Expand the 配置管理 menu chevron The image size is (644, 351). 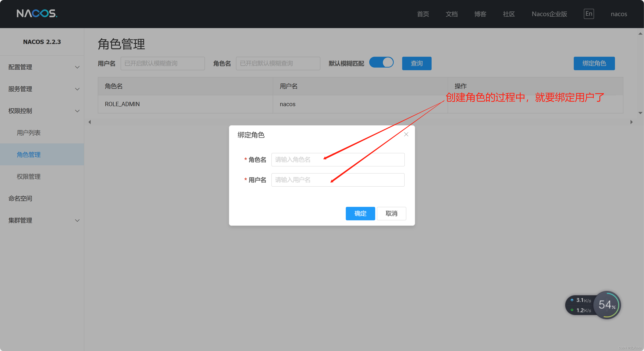(x=77, y=67)
